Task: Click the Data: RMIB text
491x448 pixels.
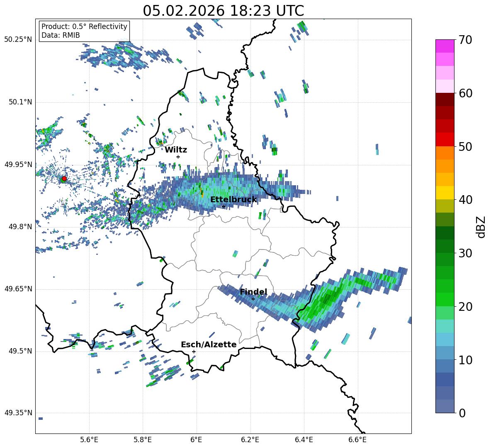Action: click(x=61, y=35)
